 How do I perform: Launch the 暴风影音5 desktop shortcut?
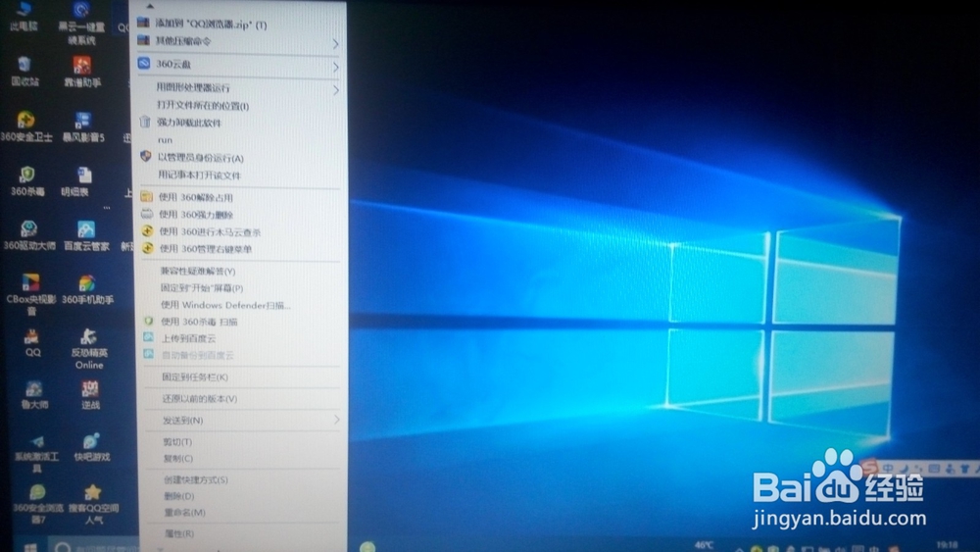tap(83, 126)
